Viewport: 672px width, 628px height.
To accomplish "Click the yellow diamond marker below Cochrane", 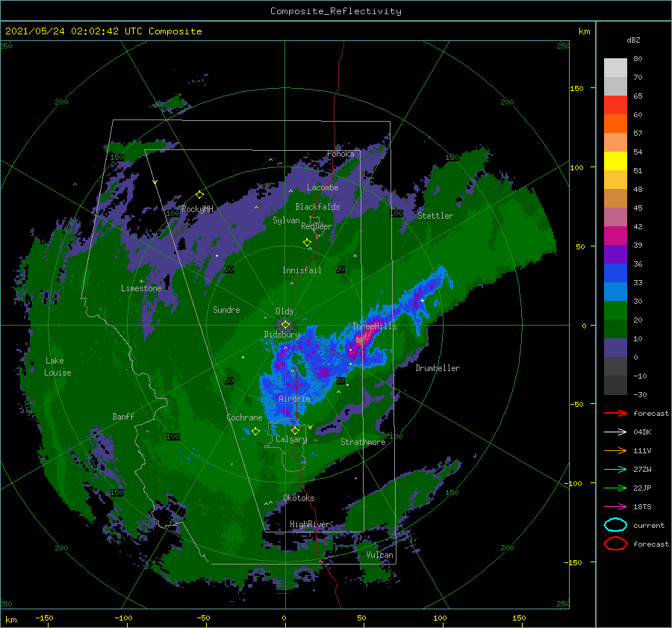I will click(x=255, y=432).
